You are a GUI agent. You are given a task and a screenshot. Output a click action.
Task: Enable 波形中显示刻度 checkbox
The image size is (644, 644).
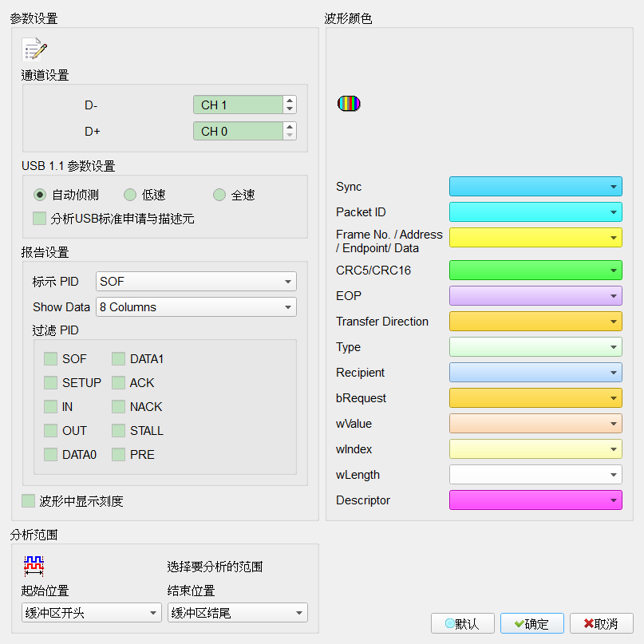pyautogui.click(x=28, y=501)
